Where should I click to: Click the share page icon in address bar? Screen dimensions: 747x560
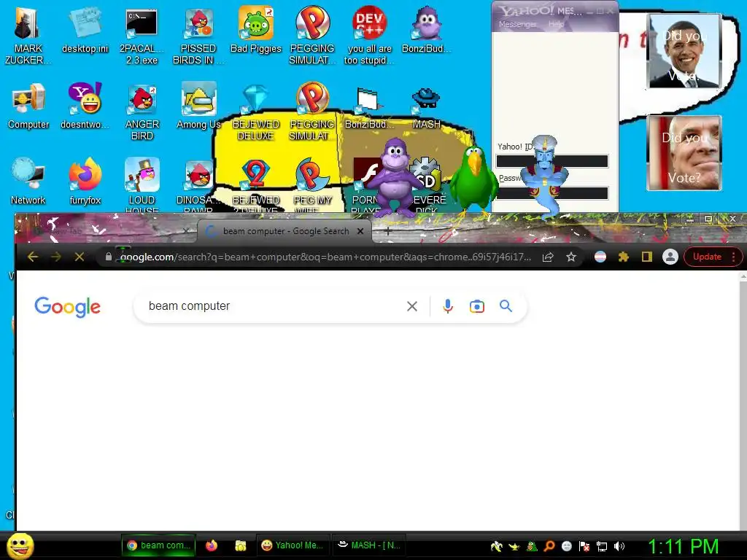(x=548, y=257)
